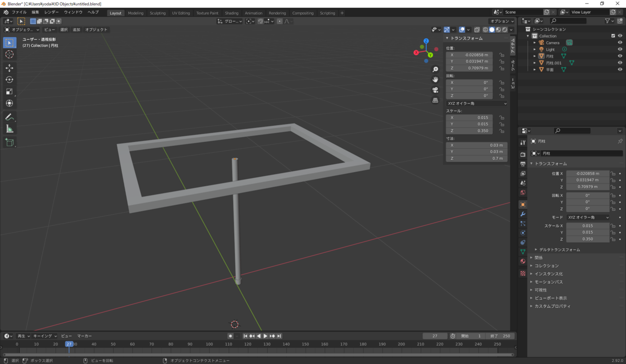Toggle the location X lock in sidebar
The image size is (626, 364).
tap(502, 55)
